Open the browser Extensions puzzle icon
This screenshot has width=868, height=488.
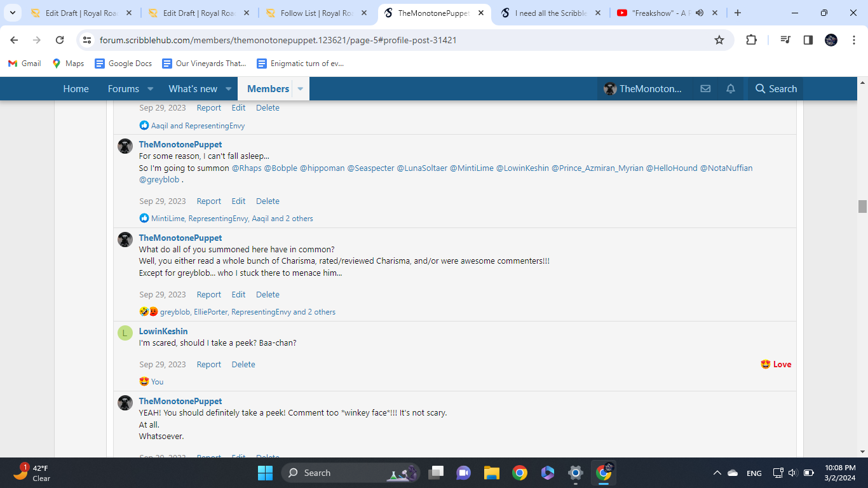coord(751,39)
